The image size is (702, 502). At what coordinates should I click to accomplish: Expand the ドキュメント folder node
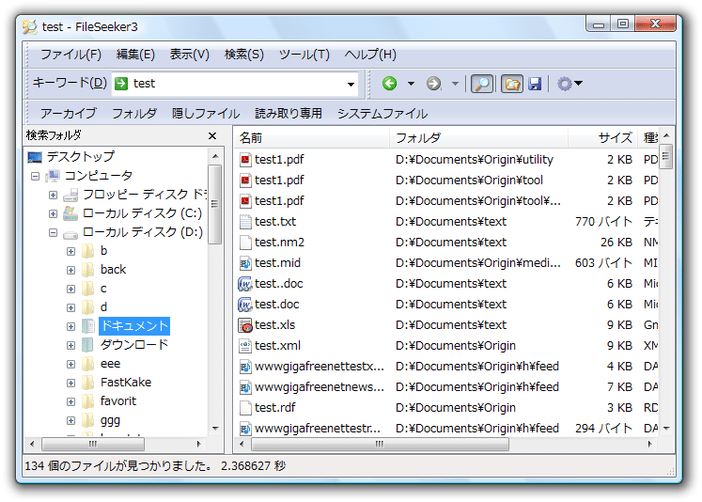coord(71,326)
